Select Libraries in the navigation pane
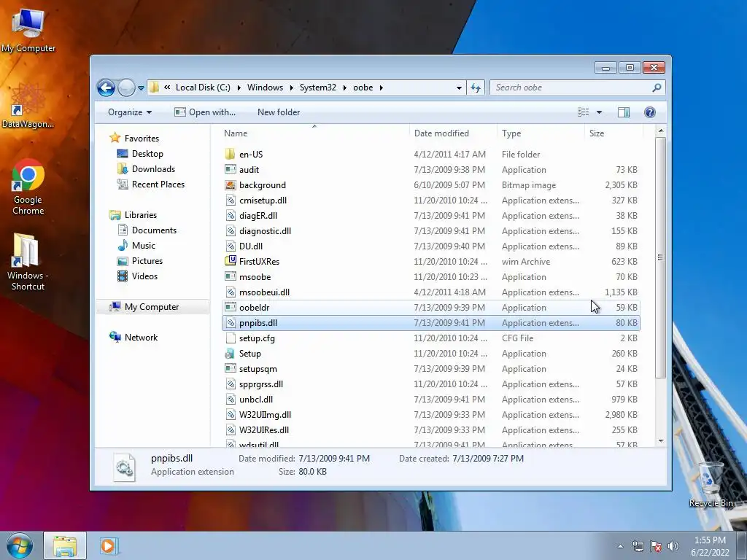Screen dimensions: 747x560 pos(141,215)
